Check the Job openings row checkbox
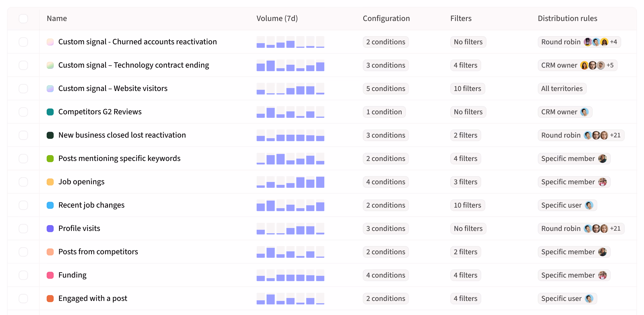The image size is (644, 315). coord(23,182)
